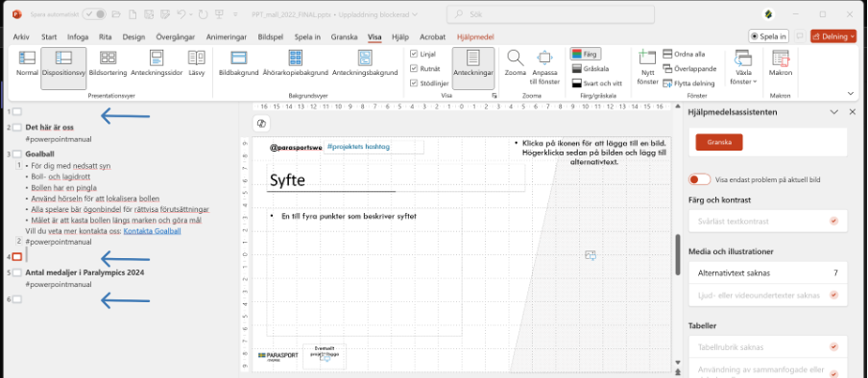Switch to Normal presentation view
Screen dimensions: 868x378
point(27,63)
